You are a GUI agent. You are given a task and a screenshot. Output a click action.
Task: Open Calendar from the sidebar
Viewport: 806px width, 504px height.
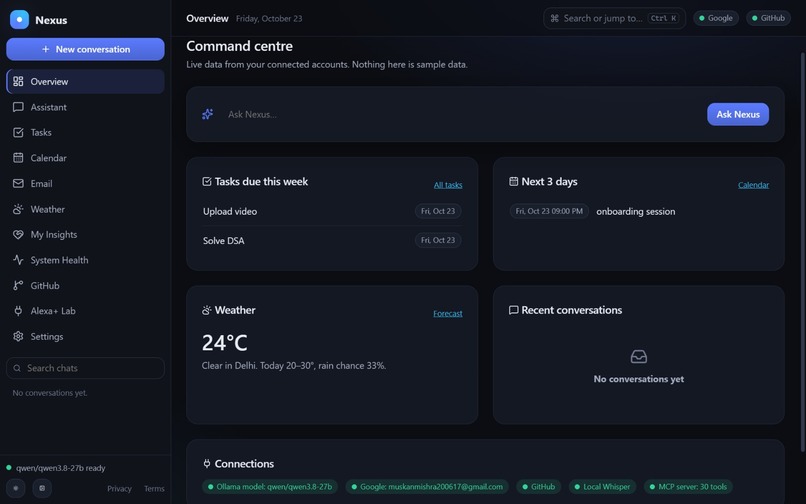pos(85,158)
